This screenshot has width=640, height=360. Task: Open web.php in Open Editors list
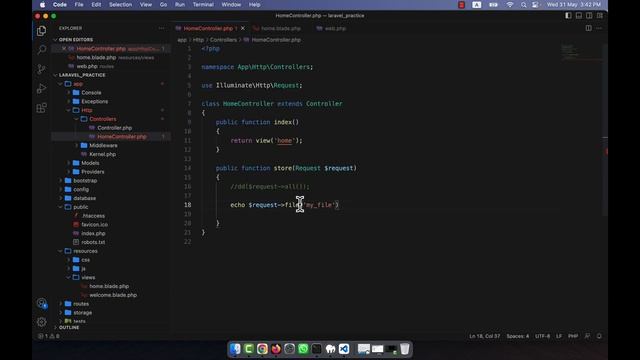pos(87,66)
